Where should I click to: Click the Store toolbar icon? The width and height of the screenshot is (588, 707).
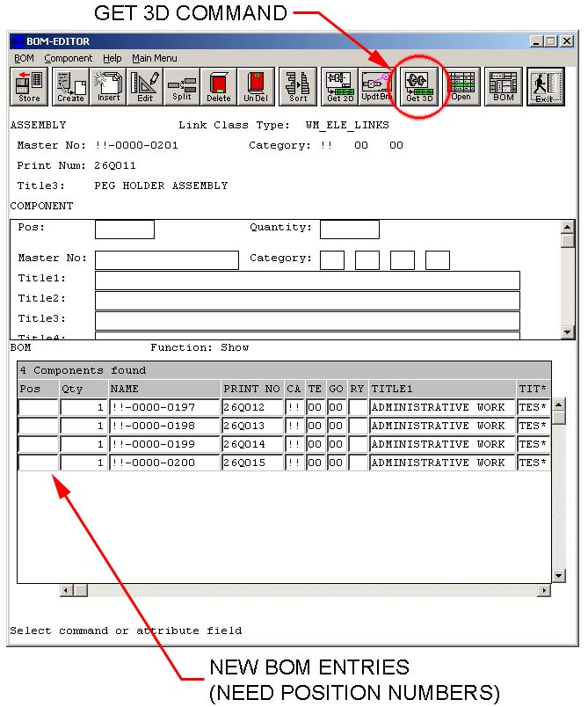click(29, 86)
